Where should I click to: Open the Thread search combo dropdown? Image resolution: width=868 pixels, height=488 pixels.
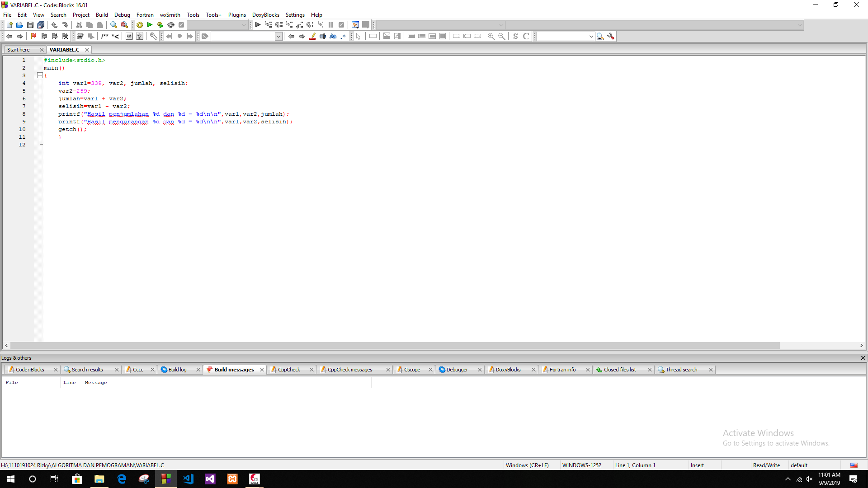591,36
